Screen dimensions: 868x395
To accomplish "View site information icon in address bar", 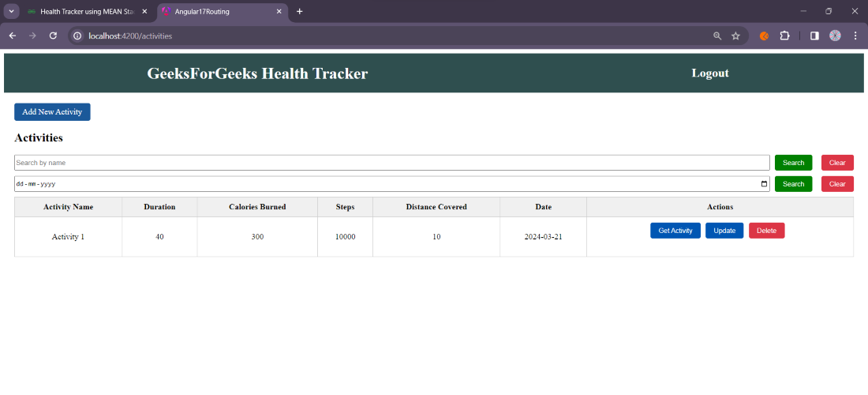I will [78, 36].
